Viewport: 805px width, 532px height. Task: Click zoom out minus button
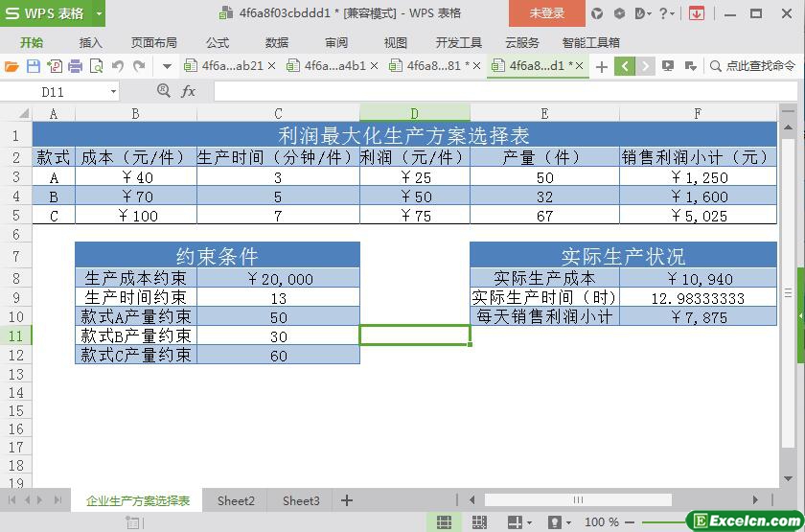(x=630, y=522)
